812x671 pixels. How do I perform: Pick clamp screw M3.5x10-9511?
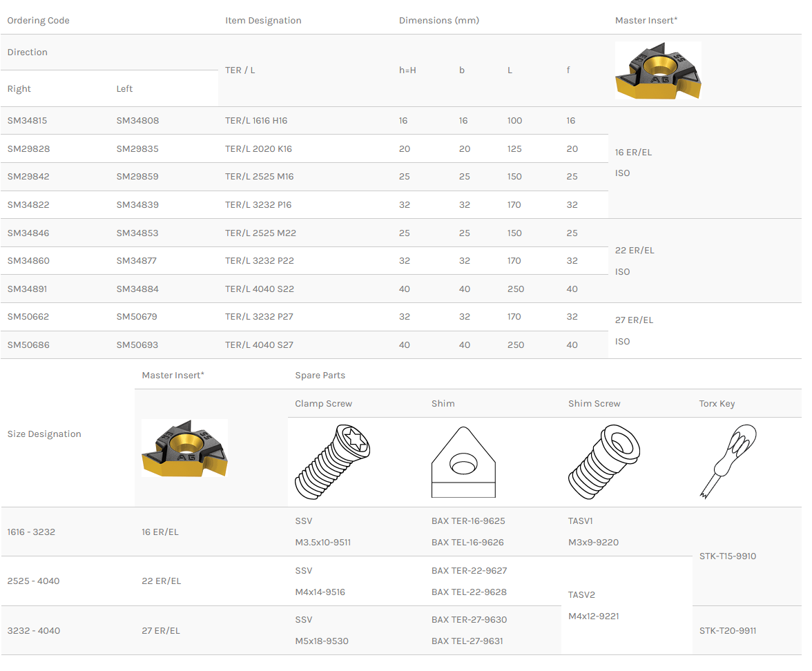click(x=322, y=543)
